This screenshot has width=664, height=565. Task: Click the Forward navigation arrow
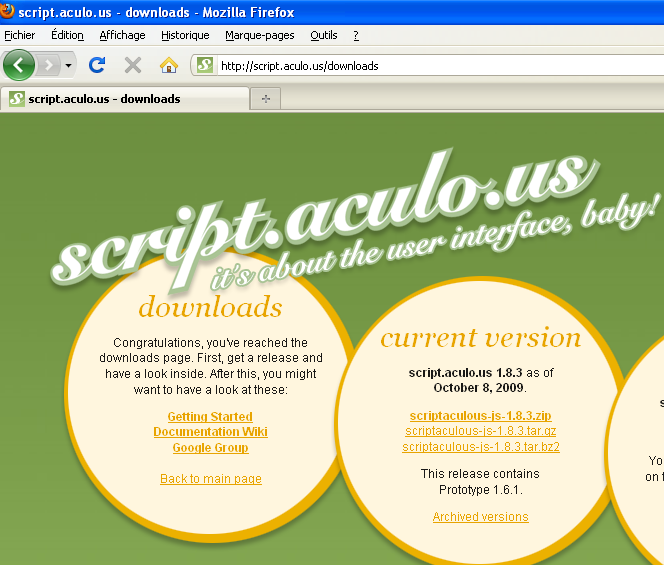[x=48, y=65]
